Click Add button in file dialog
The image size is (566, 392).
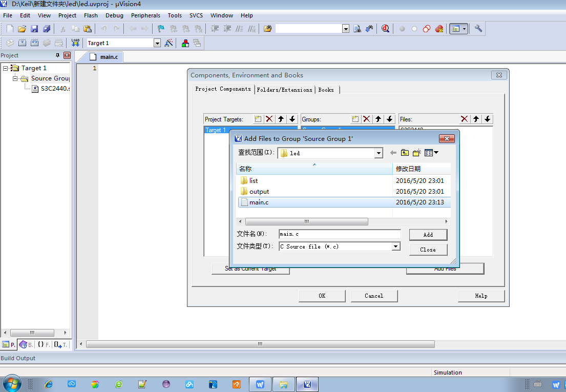pos(428,235)
